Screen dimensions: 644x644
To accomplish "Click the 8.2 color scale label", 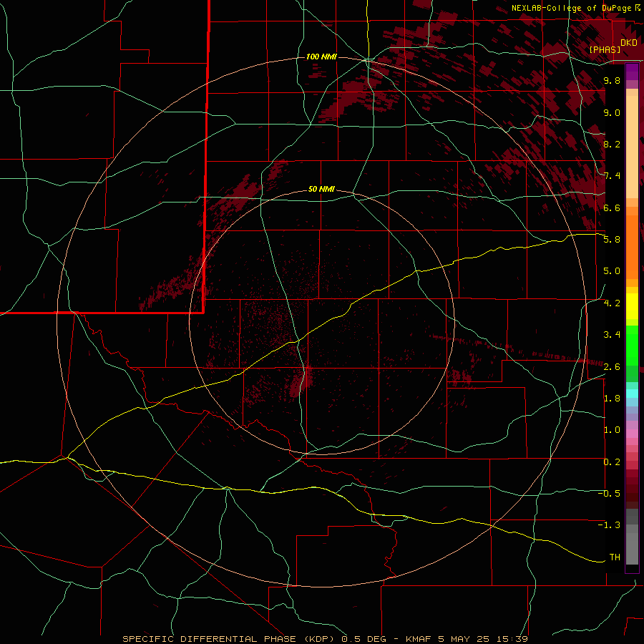I will pyautogui.click(x=612, y=144).
